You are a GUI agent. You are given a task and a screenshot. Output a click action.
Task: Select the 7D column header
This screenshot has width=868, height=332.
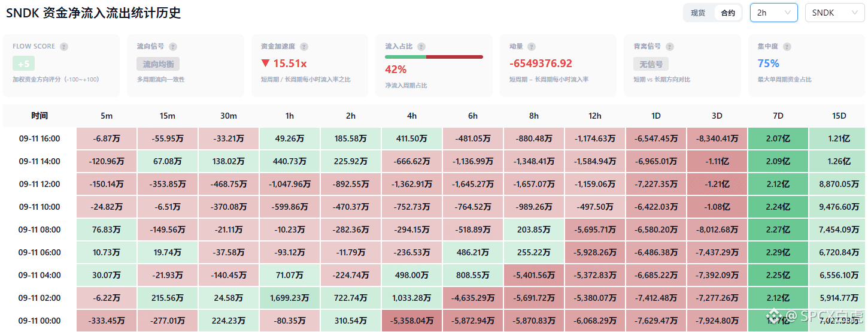778,116
